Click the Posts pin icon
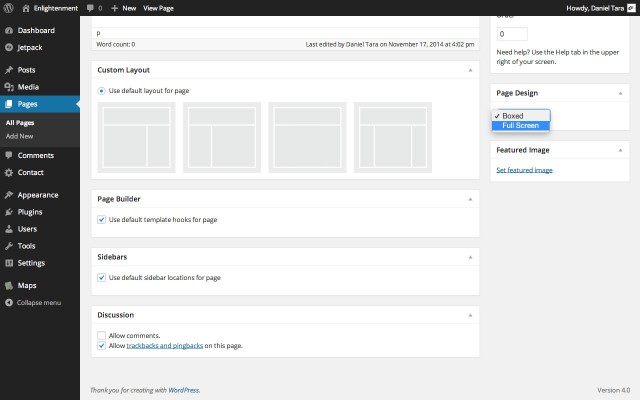Screen dimensions: 640x400 (9, 70)
